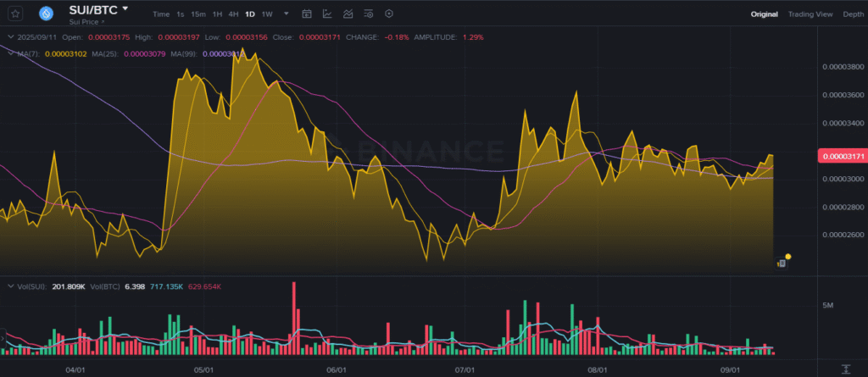Switch to the Depth chart tab
The height and width of the screenshot is (377, 868).
[853, 14]
